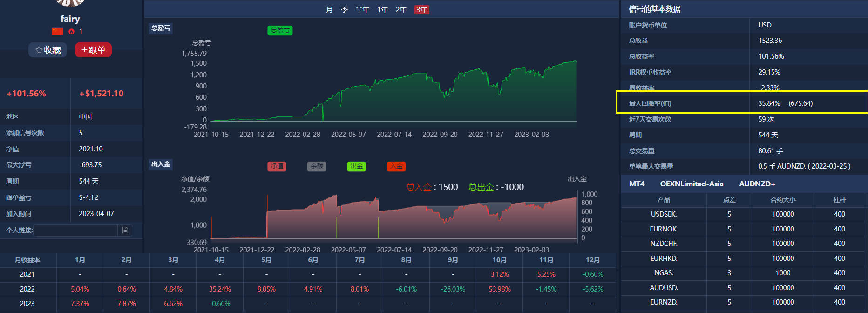868x313 pixels.
Task: Click the 总盈亏 chart title label
Action: click(161, 28)
